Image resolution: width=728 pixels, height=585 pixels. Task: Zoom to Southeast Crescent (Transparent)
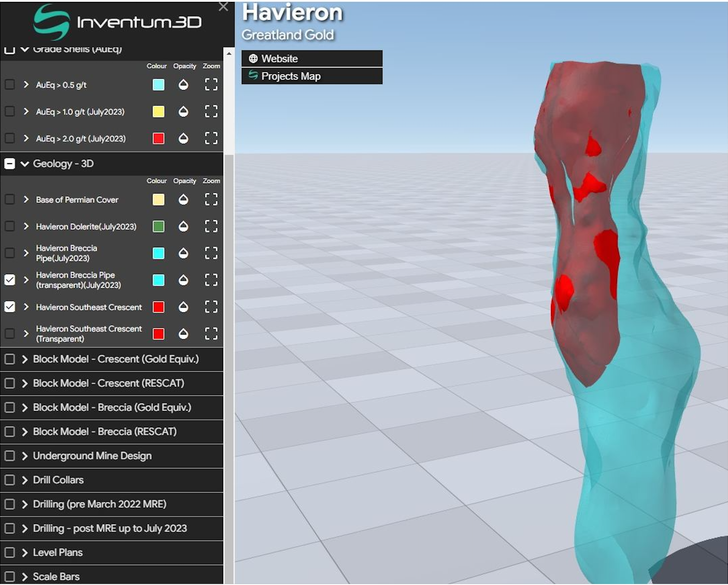(211, 334)
